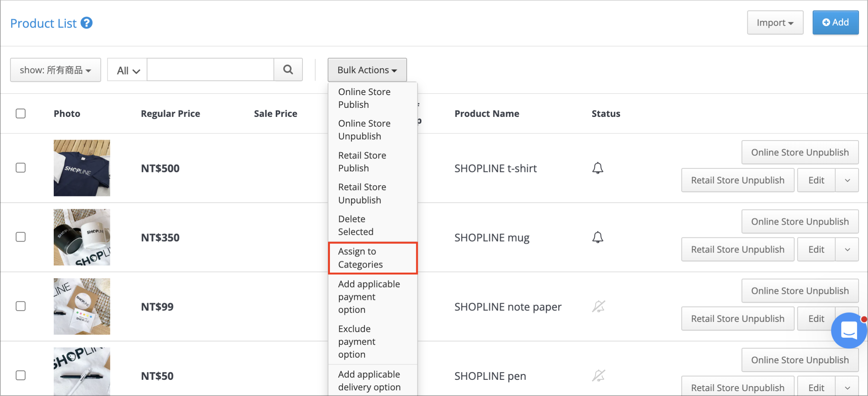
Task: Click the Status column header
Action: (x=606, y=113)
